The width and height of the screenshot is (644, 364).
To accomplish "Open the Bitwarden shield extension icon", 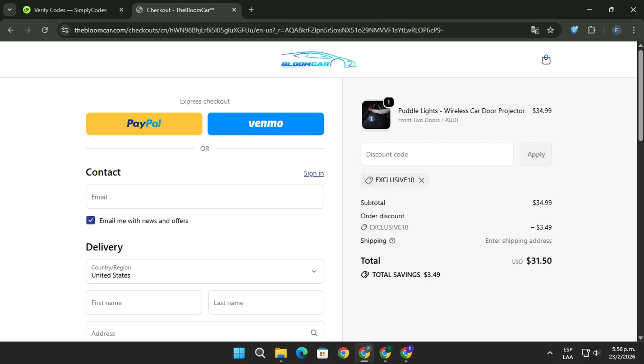I will pos(574,30).
